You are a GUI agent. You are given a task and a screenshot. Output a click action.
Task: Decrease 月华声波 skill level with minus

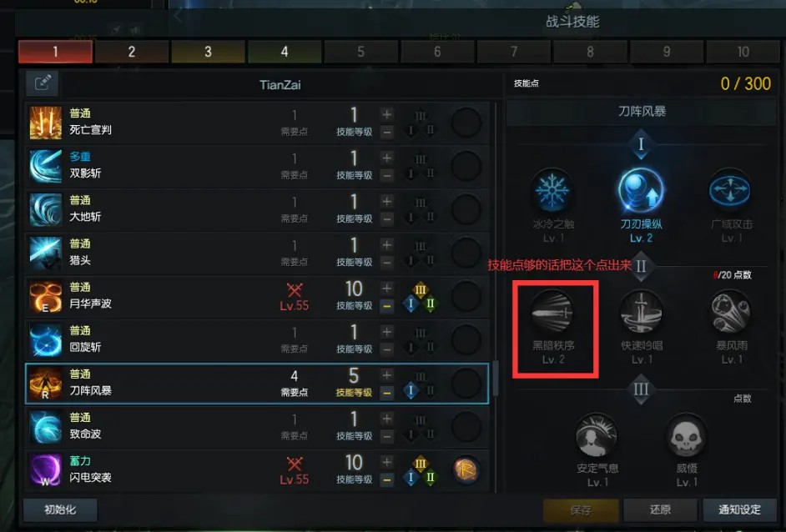386,305
